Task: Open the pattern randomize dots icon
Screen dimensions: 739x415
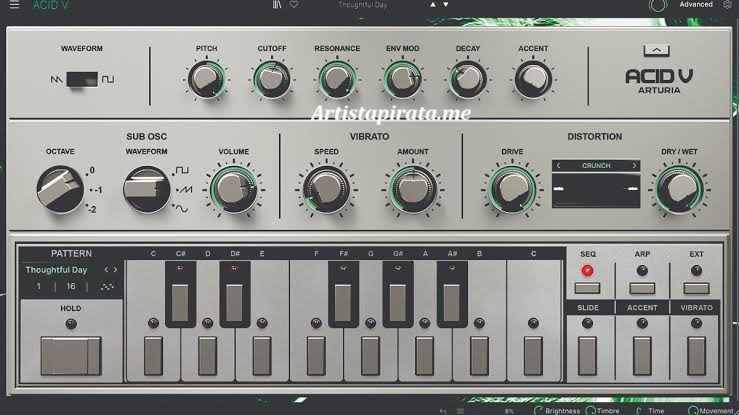Action: tap(107, 286)
